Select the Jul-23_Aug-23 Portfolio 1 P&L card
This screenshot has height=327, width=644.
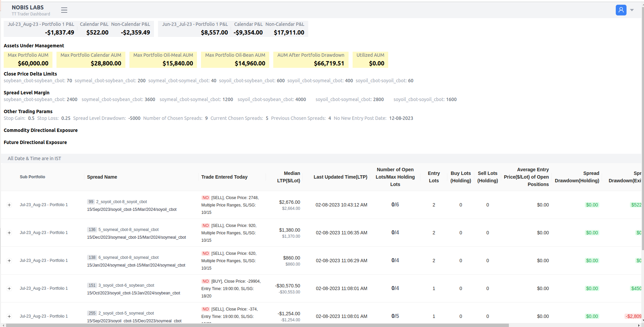(x=41, y=29)
